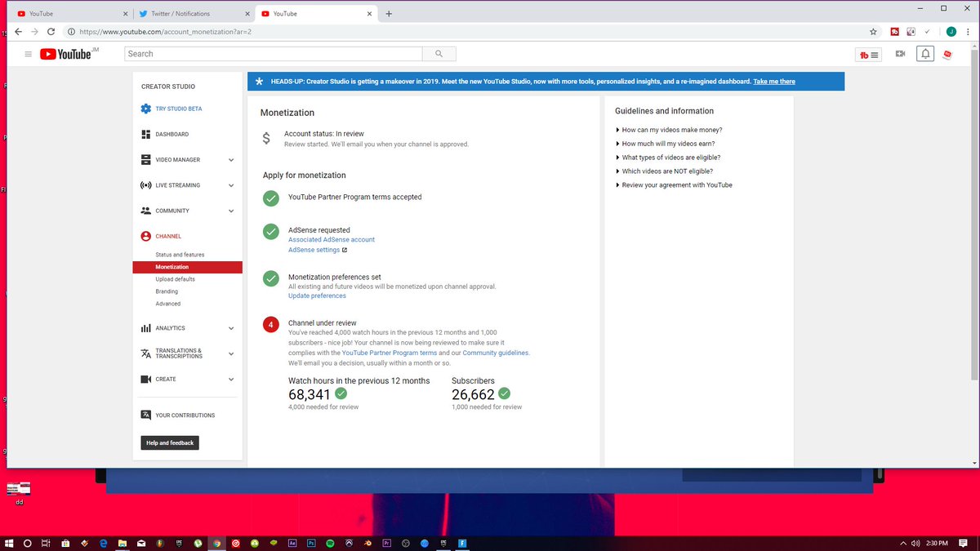
Task: Open Upload defaults page
Action: 175,279
